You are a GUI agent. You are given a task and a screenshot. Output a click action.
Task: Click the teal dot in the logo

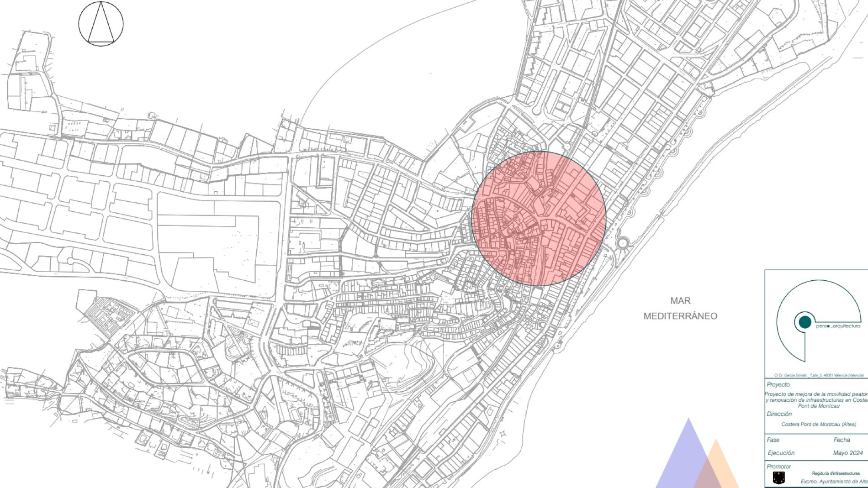click(x=805, y=322)
